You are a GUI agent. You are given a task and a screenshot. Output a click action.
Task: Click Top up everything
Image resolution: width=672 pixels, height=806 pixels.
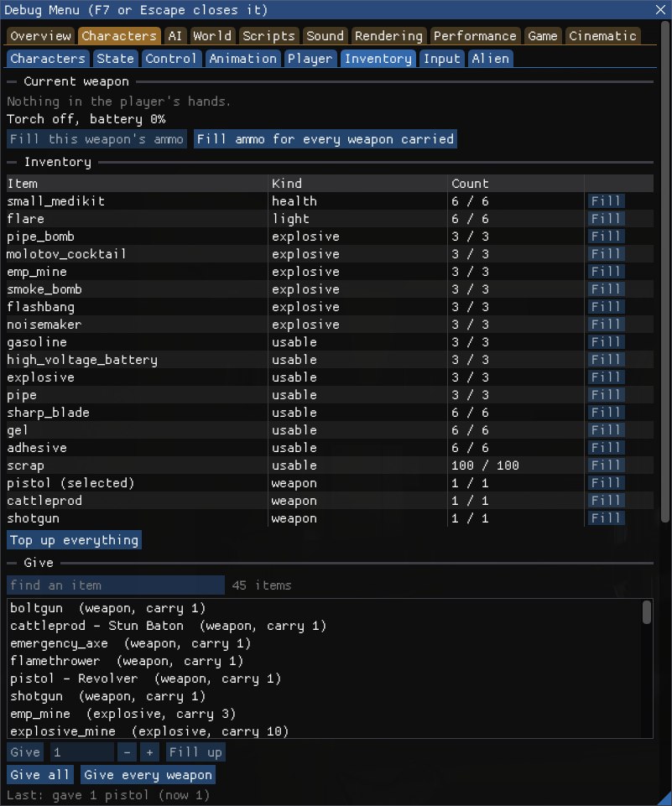[x=74, y=540]
